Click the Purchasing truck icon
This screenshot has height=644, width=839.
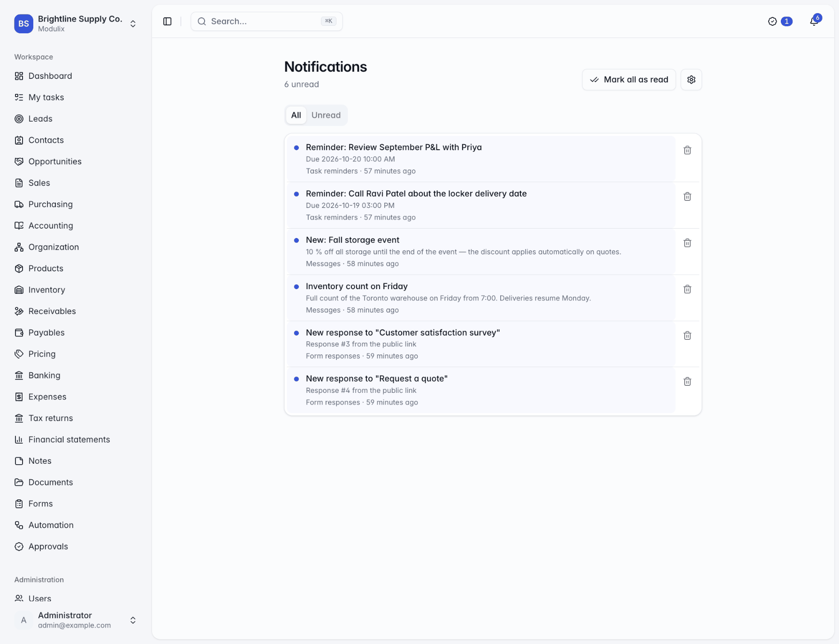click(x=19, y=204)
